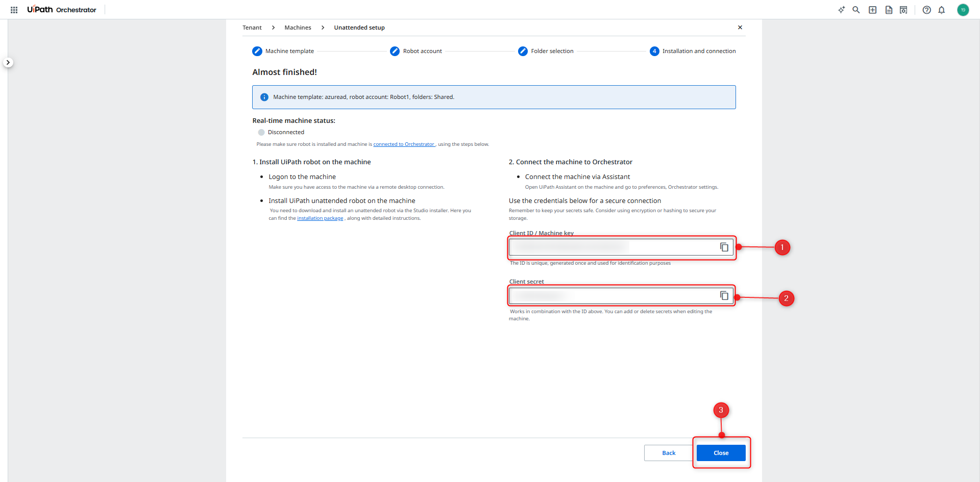Viewport: 980px width, 482px height.
Task: Click the 'Client secret' label
Action: (x=527, y=282)
